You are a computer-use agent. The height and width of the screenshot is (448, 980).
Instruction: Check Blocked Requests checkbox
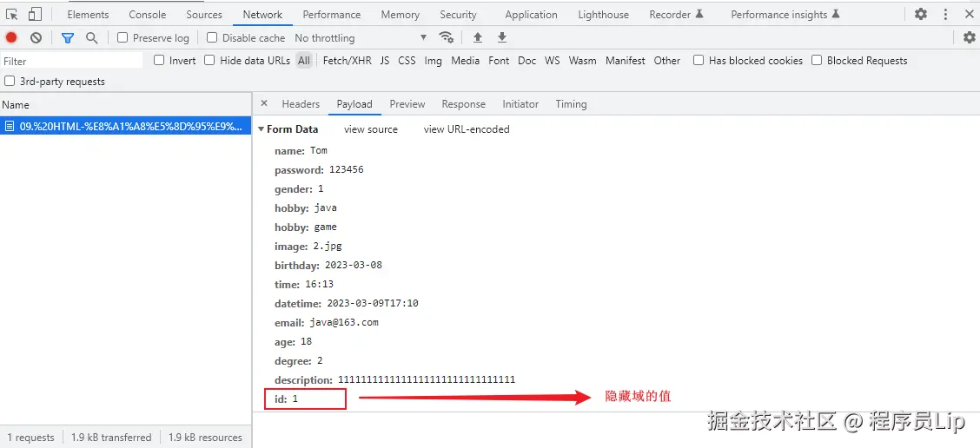pyautogui.click(x=817, y=60)
